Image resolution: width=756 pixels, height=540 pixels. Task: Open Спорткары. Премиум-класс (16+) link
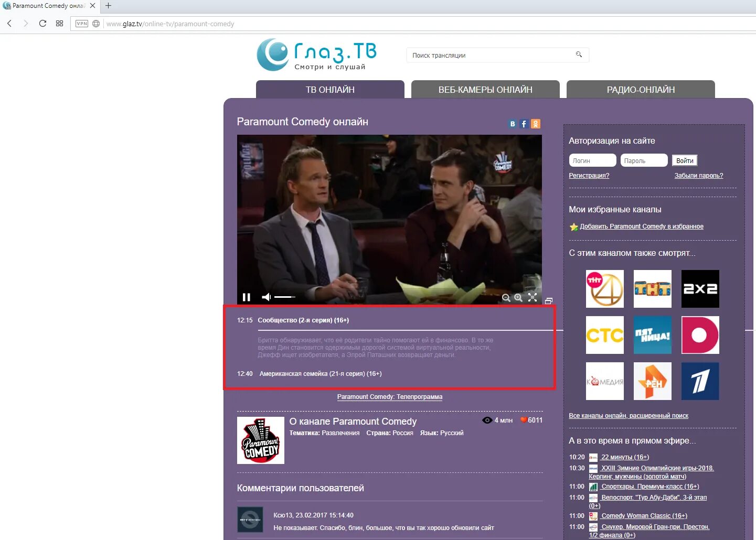coord(650,487)
